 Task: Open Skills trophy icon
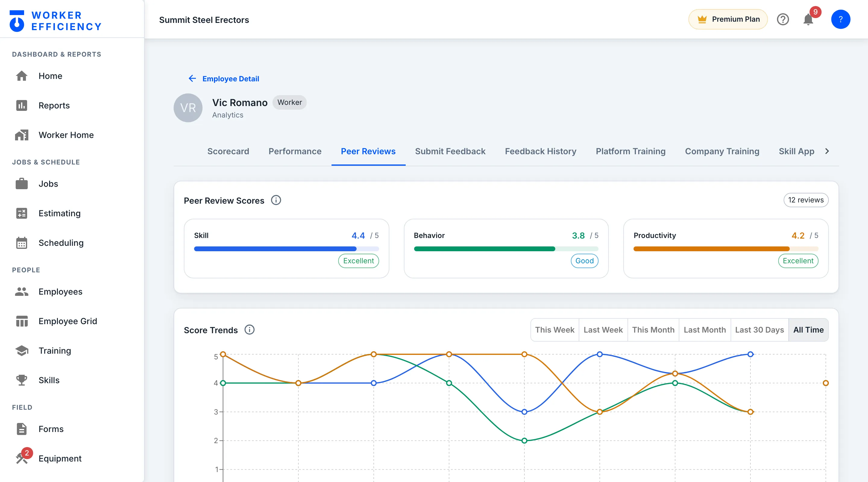click(x=22, y=380)
